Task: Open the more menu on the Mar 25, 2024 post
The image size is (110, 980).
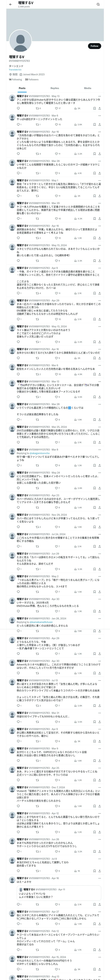Action: pyautogui.click(x=99, y=427)
